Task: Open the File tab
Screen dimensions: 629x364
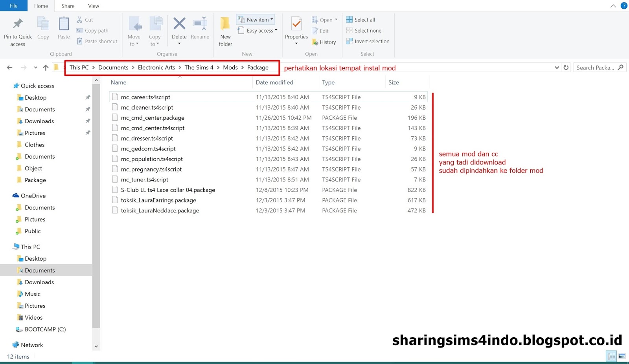Action: (14, 6)
